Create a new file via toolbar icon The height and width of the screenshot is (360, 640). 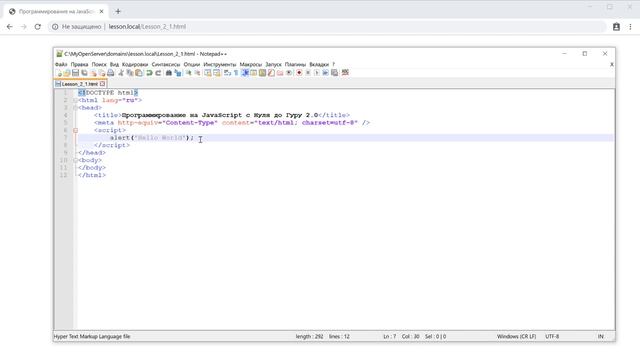click(59, 73)
